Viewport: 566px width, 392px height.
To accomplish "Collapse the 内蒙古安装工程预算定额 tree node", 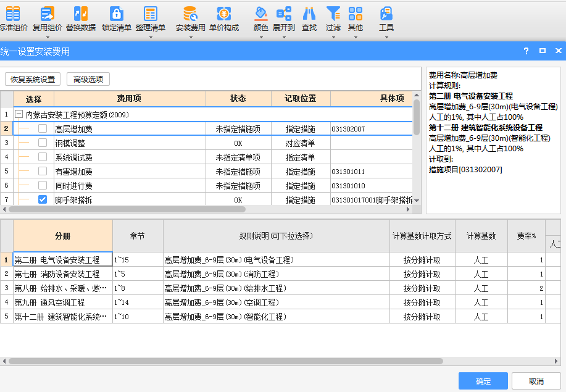I will click(x=19, y=114).
